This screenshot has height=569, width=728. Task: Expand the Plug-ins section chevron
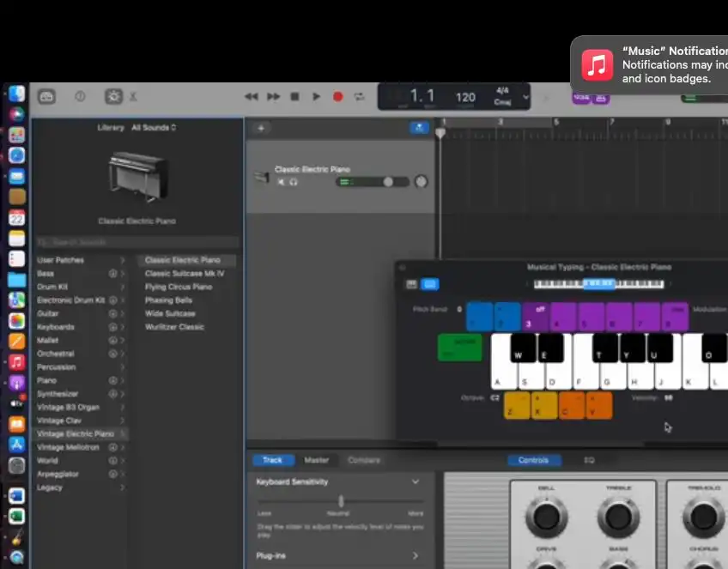(415, 555)
